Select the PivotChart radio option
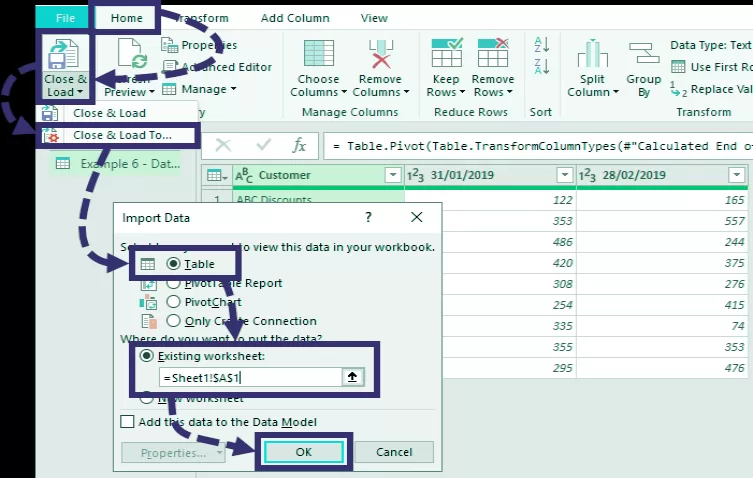This screenshot has width=753, height=478. [174, 302]
